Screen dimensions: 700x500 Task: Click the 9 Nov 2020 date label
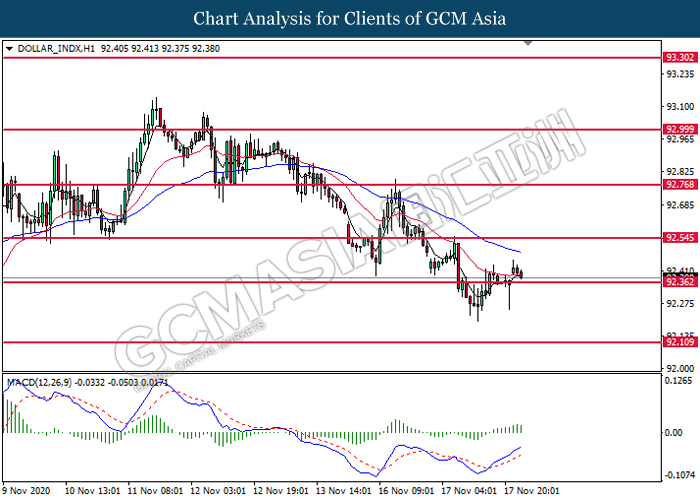coord(26,491)
